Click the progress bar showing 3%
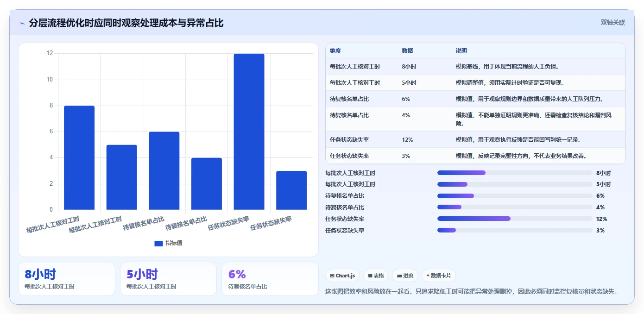 pos(515,230)
